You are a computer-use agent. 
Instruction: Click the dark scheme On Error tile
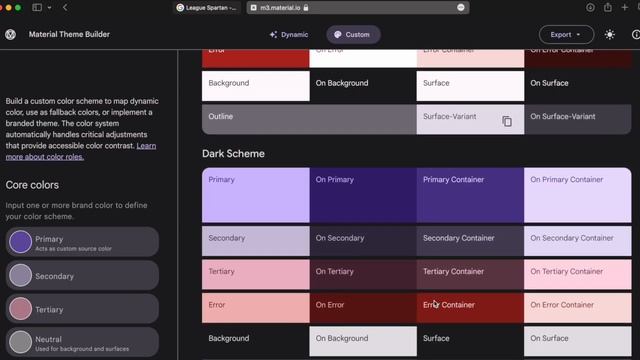363,308
